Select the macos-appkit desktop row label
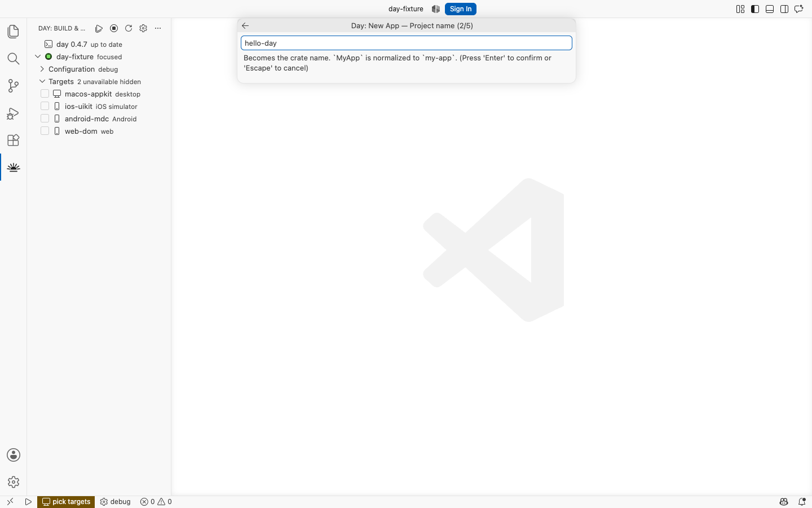The height and width of the screenshot is (508, 812). [103, 94]
